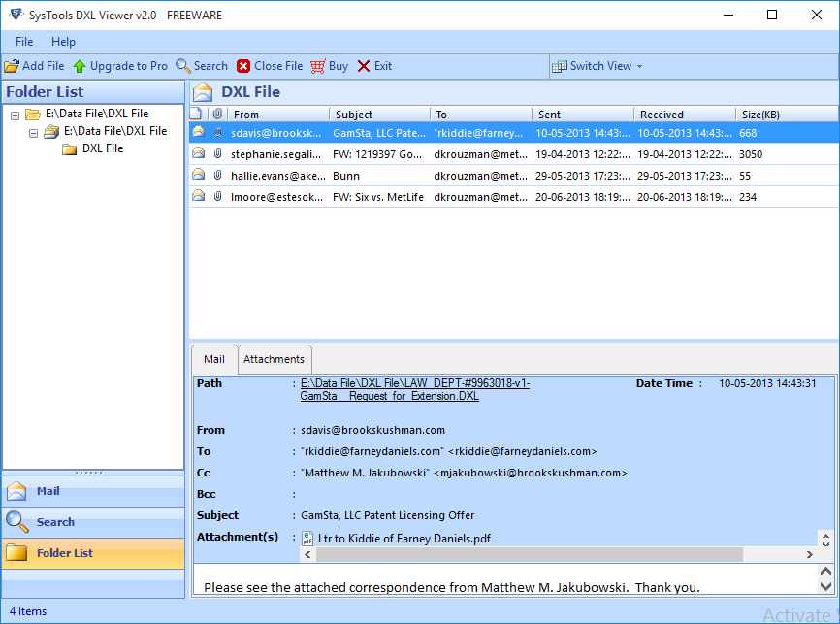Click right arrow of attachment horizontal scrollbar

point(810,555)
